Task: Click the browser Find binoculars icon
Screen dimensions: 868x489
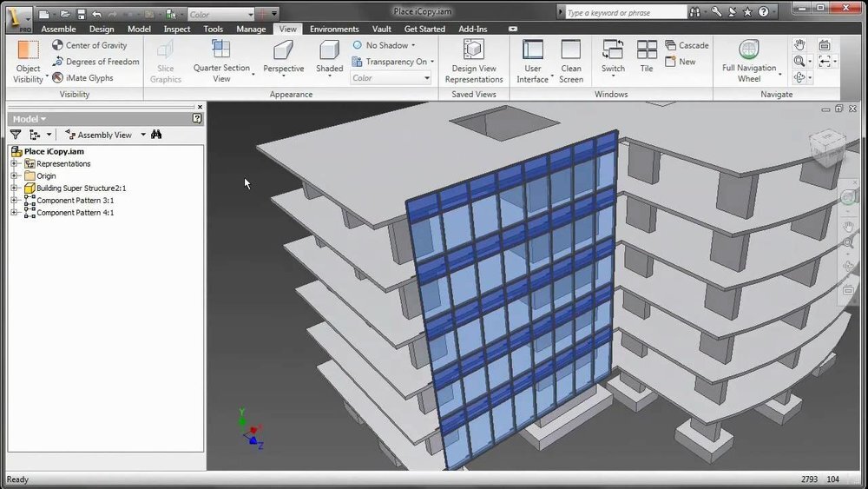Action: [x=156, y=135]
